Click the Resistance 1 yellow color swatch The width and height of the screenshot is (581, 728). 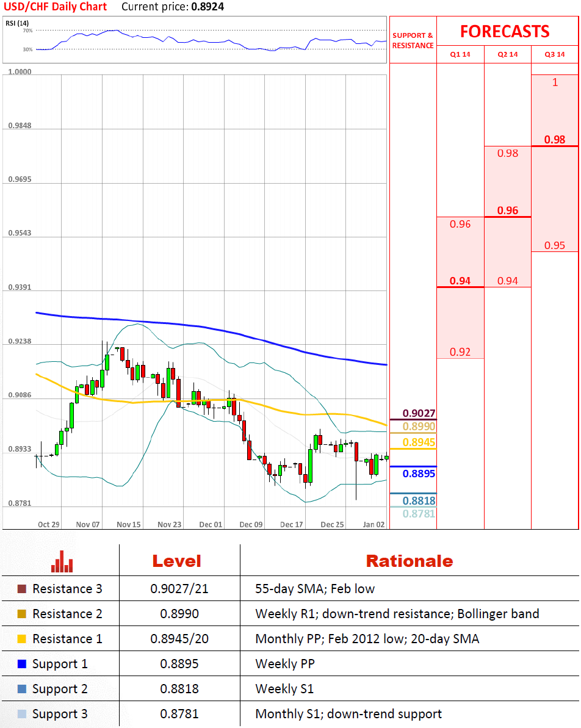22,639
